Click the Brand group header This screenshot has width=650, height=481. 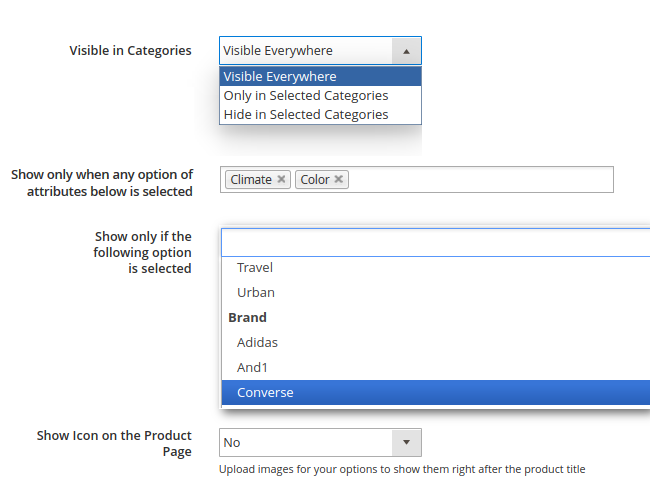tap(248, 318)
